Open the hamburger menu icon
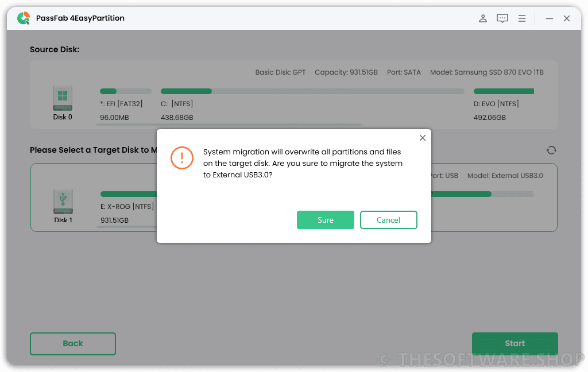Screen dimensions: 588x372 coord(521,18)
